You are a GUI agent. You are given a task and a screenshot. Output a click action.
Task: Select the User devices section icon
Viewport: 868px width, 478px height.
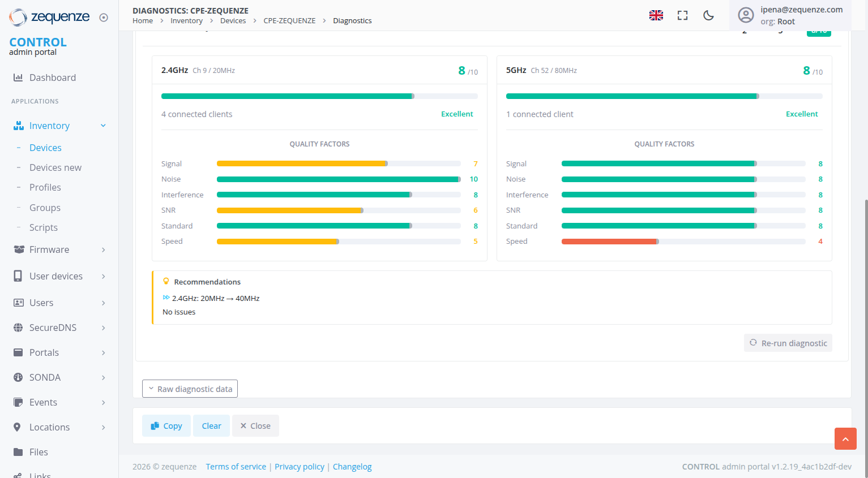point(18,276)
